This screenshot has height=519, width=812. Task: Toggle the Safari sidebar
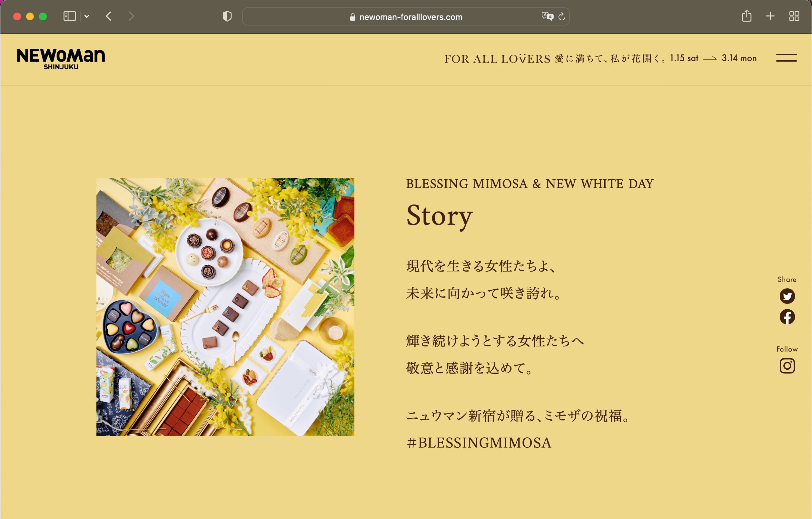(x=69, y=16)
